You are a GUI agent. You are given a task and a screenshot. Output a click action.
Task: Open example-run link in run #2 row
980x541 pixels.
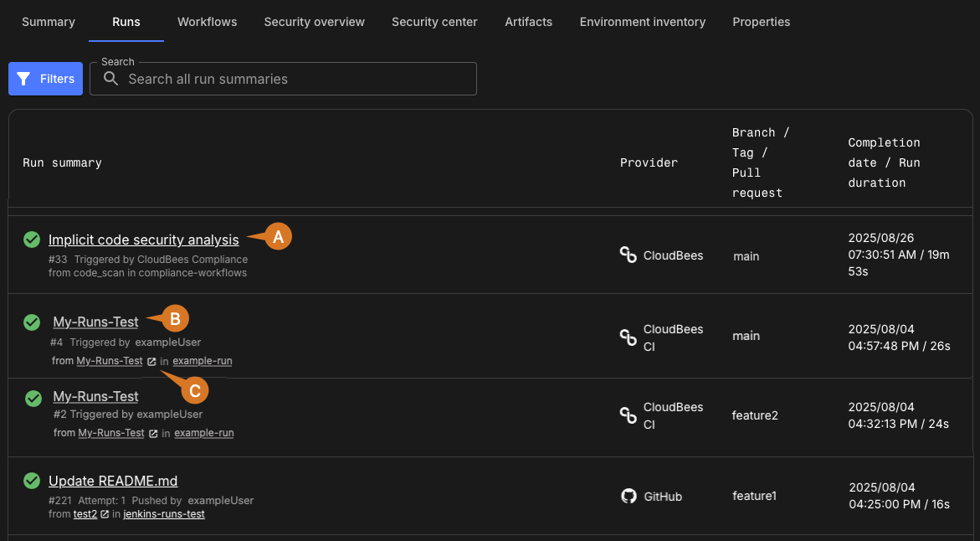pos(203,433)
